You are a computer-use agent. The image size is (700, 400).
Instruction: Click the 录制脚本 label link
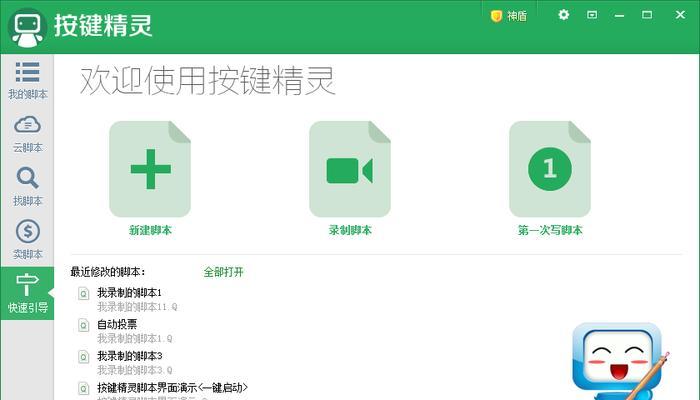(x=350, y=230)
